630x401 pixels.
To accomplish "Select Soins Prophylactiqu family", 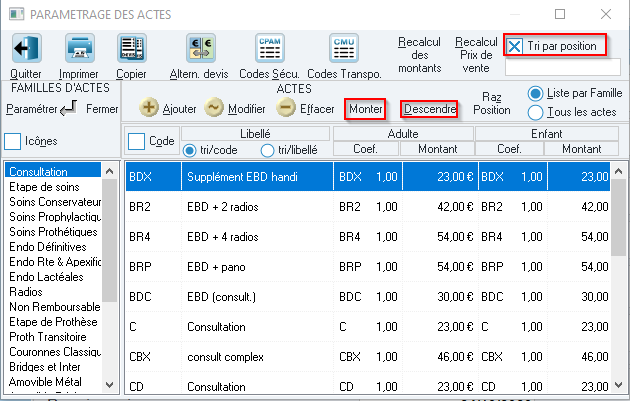I will (53, 217).
